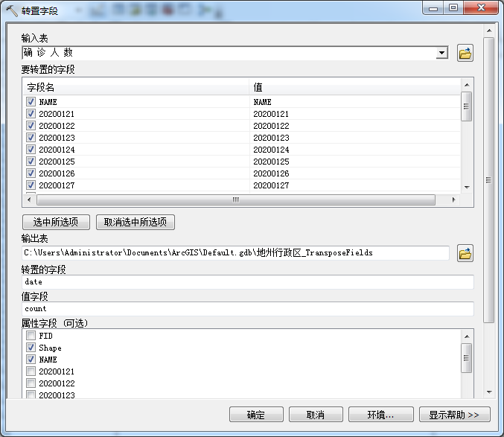504x437 pixels.
Task: Check 20200123 in attribute fields list
Action: (x=31, y=395)
